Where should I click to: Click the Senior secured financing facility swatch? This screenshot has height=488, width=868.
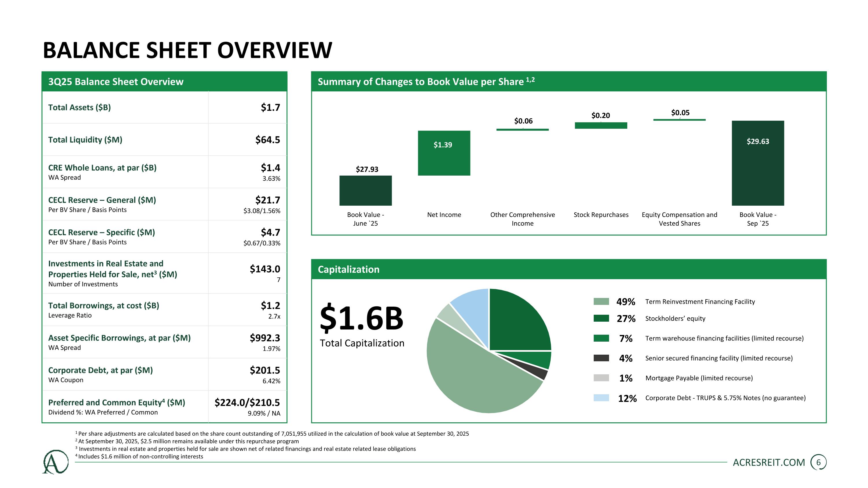click(601, 358)
